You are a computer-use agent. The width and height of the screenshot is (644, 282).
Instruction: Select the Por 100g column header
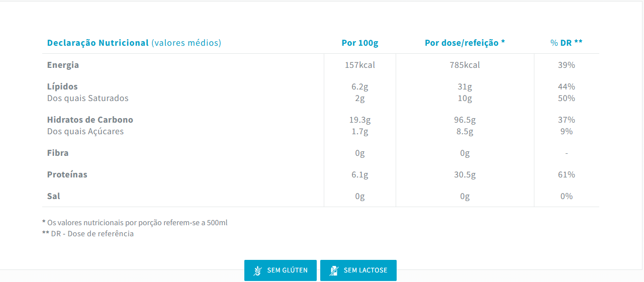[360, 43]
